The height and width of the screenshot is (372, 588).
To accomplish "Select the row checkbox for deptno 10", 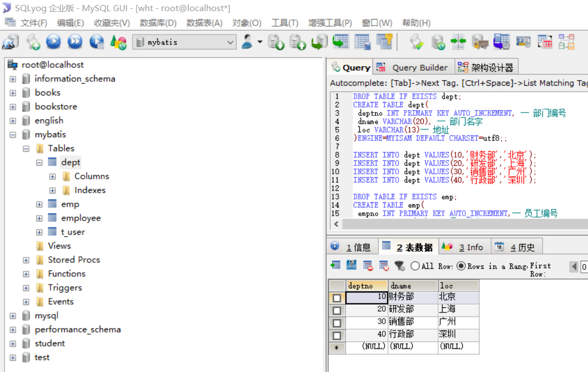I will click(337, 298).
